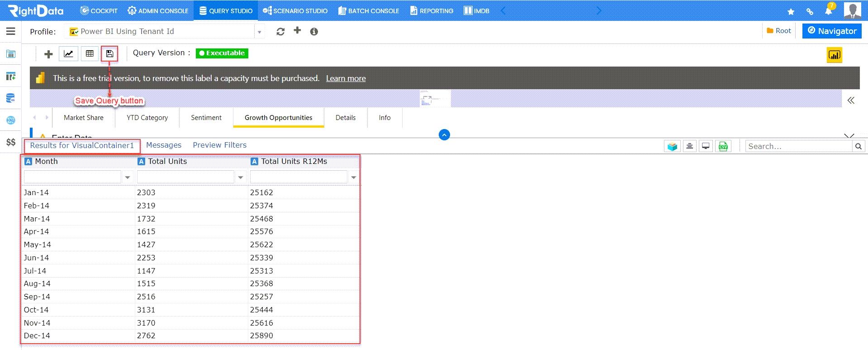Image resolution: width=868 pixels, height=350 pixels.
Task: Export results with the CSV icon
Action: pyautogui.click(x=723, y=146)
